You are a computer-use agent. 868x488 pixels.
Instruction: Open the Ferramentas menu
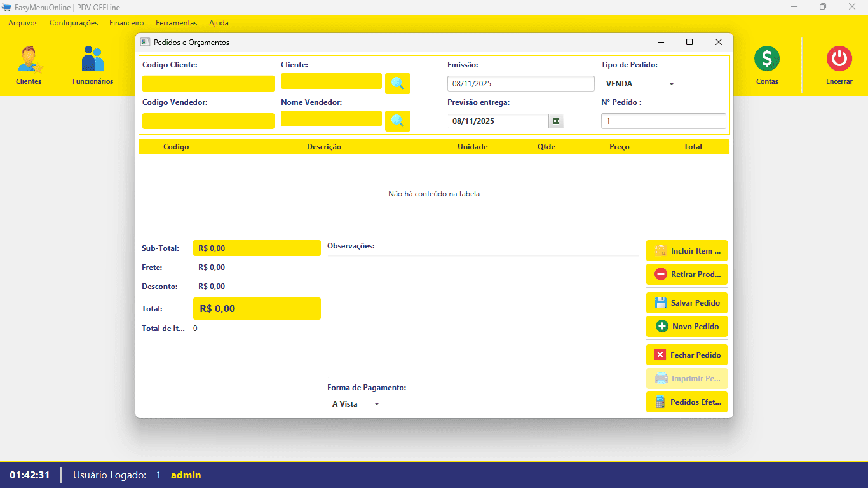coord(176,22)
